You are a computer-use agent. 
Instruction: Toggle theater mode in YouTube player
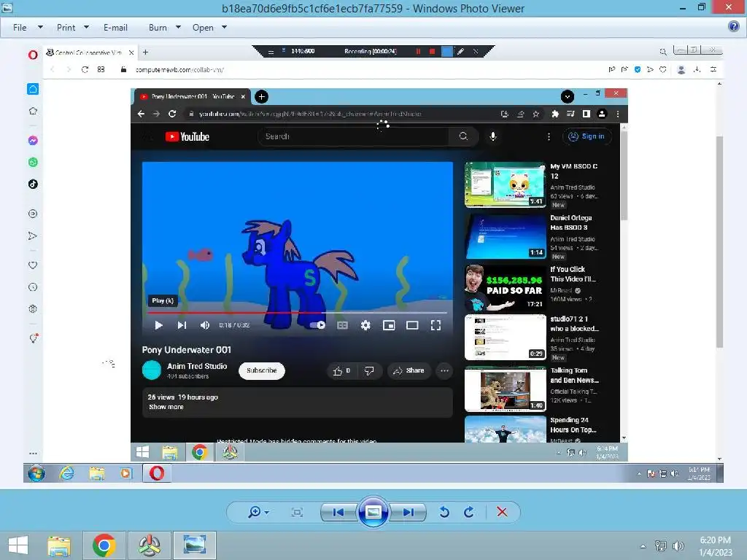[412, 325]
